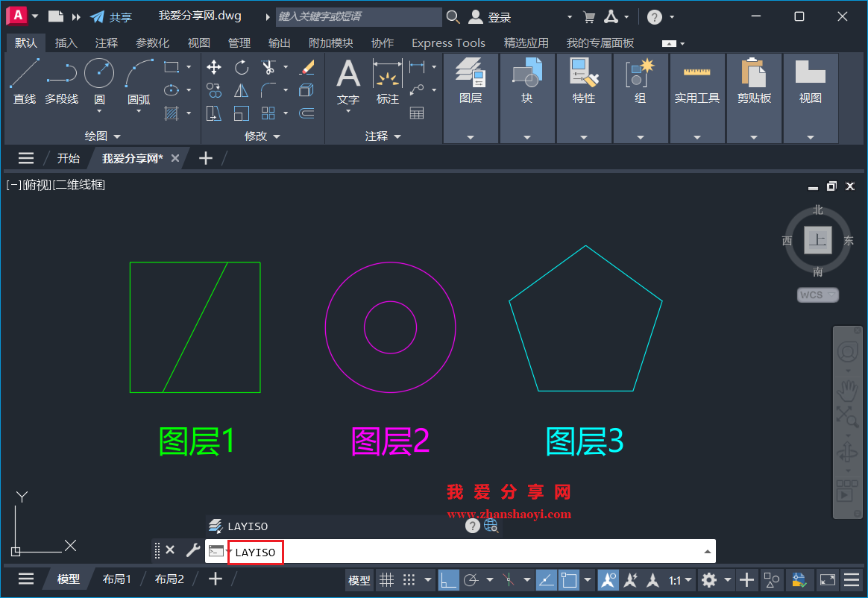The image size is (868, 598).
Task: Click the Move tool in the 修改 panel
Action: 213,66
